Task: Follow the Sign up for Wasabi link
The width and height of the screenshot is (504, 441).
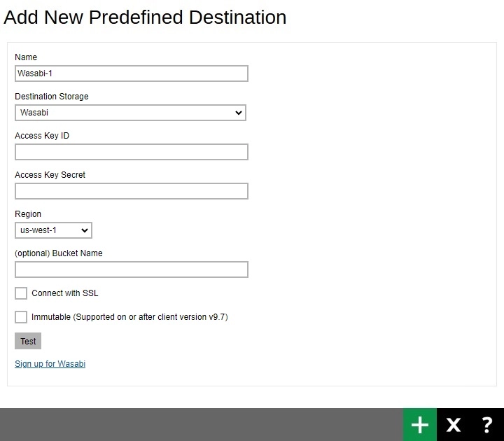Action: (50, 364)
